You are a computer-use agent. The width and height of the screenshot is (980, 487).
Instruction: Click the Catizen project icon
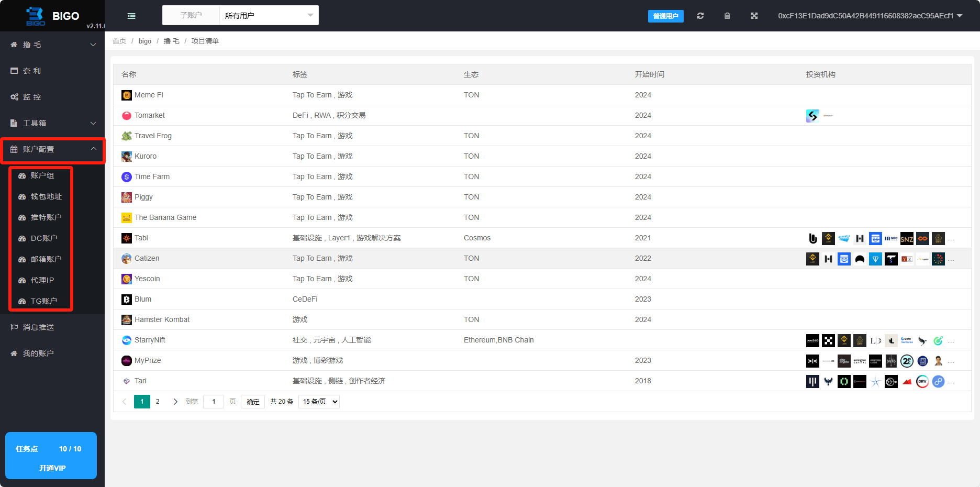(127, 259)
